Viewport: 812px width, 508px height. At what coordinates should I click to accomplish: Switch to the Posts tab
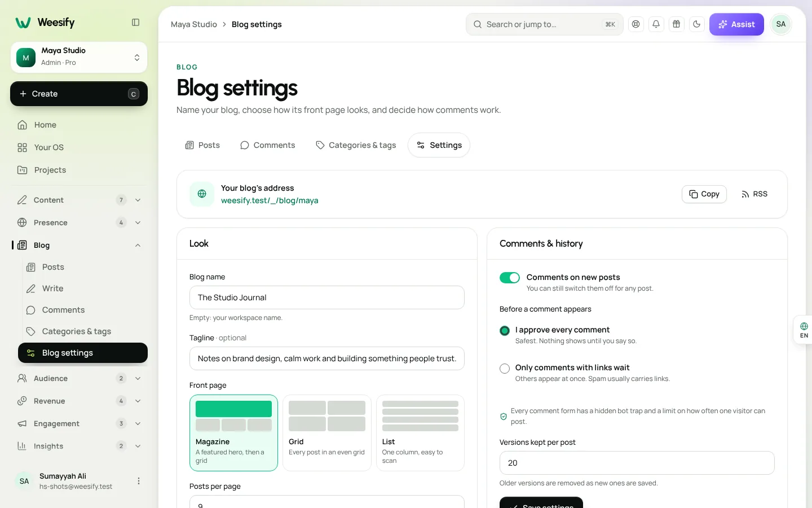coord(202,145)
